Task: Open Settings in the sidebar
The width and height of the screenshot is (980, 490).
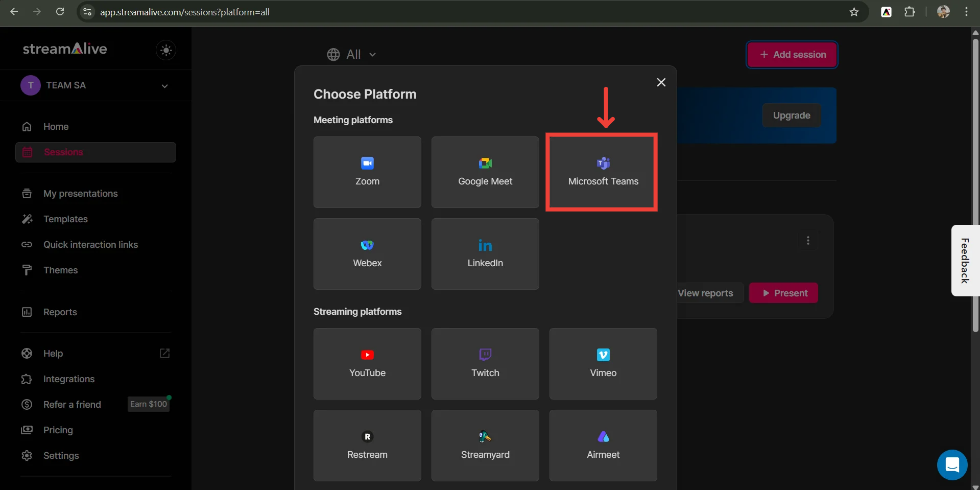Action: 95,456
